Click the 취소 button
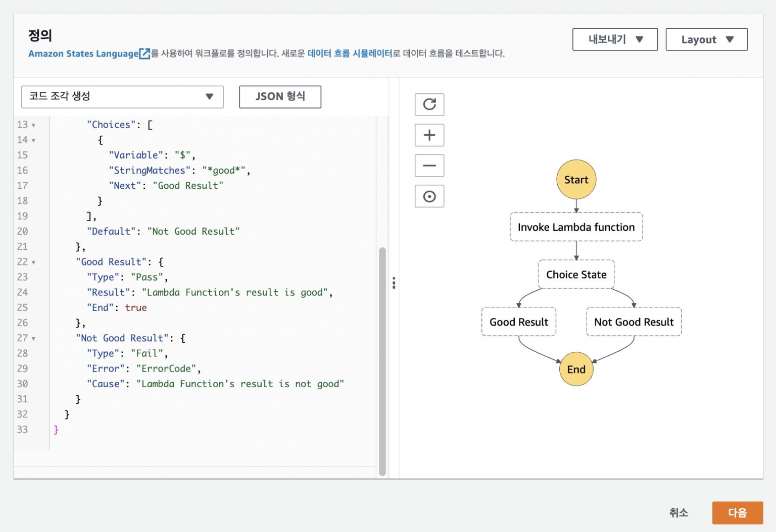 click(x=678, y=513)
